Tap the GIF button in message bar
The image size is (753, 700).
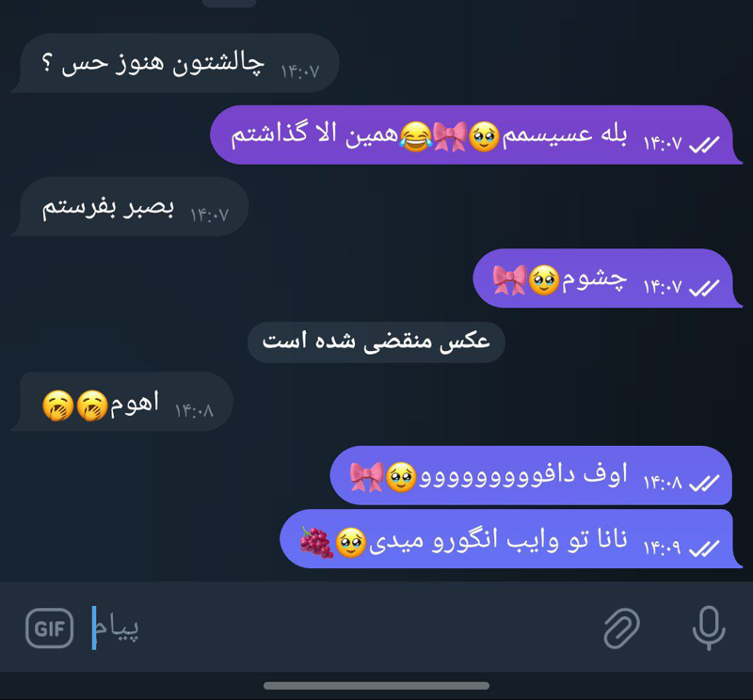(x=50, y=628)
